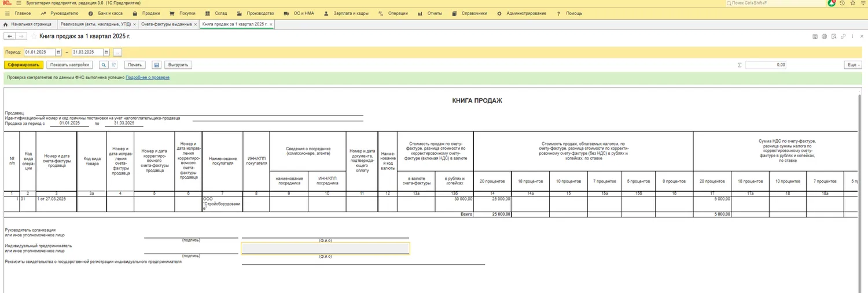Get link with the chain icon
The height and width of the screenshot is (293, 868).
(844, 36)
